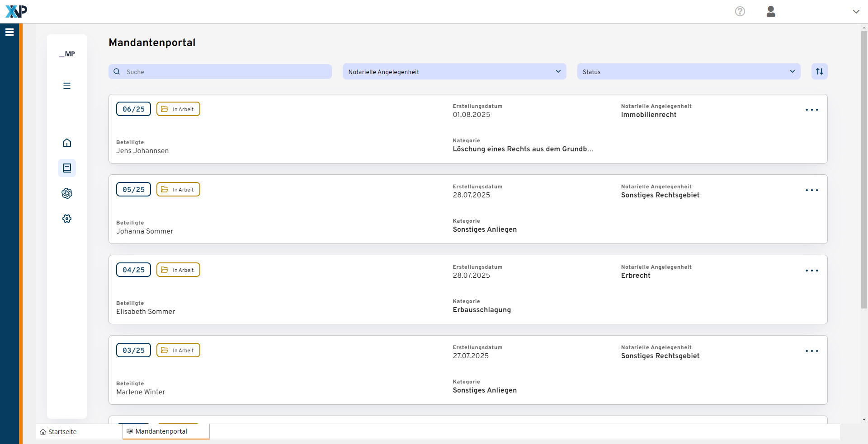Open the help question mark icon
The image size is (868, 444).
click(740, 11)
